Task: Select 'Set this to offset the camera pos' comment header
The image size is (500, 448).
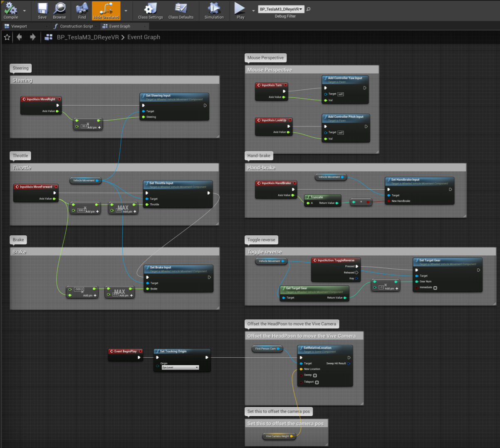Action: tap(287, 423)
